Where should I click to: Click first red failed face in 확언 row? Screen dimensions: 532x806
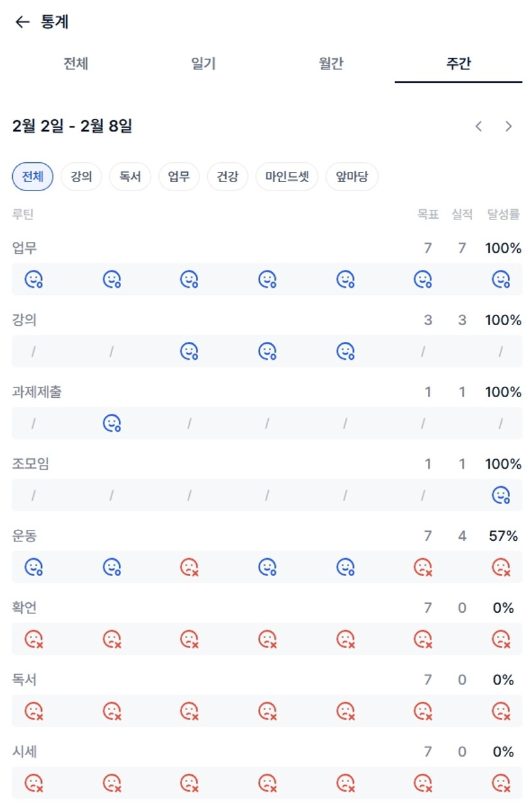(x=33, y=639)
